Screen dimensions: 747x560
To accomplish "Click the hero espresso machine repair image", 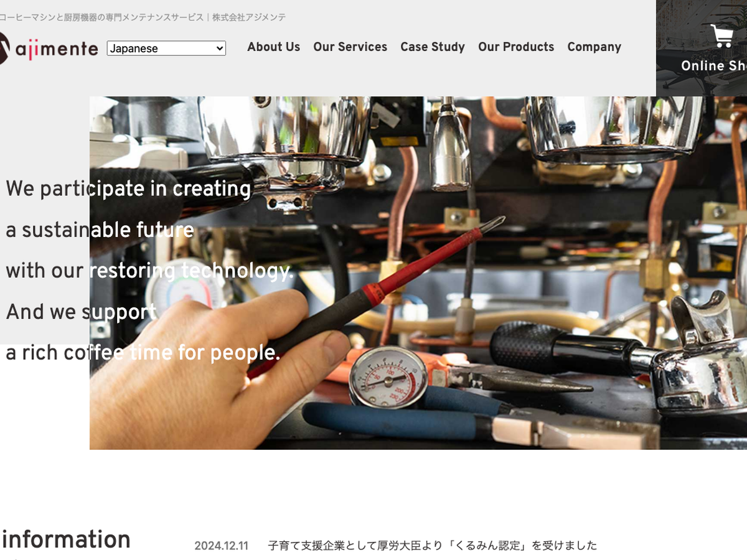I will click(x=418, y=273).
